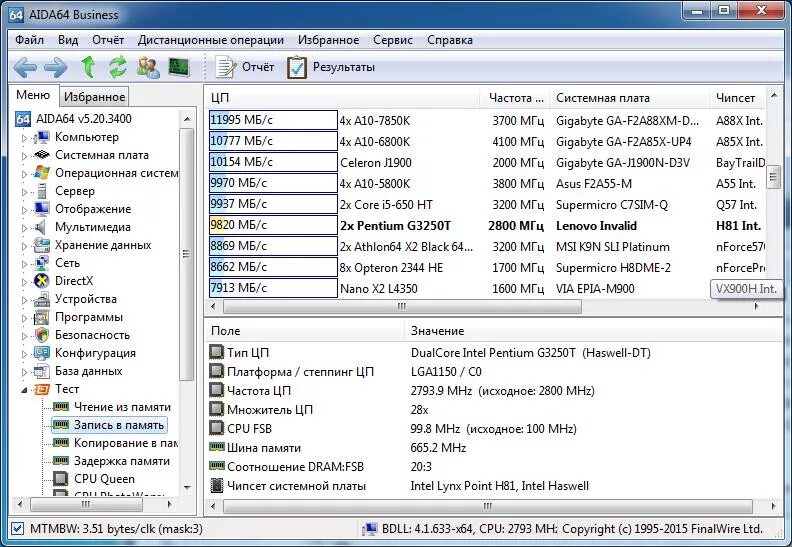Open the Файл menu
792x547 pixels.
(x=29, y=40)
